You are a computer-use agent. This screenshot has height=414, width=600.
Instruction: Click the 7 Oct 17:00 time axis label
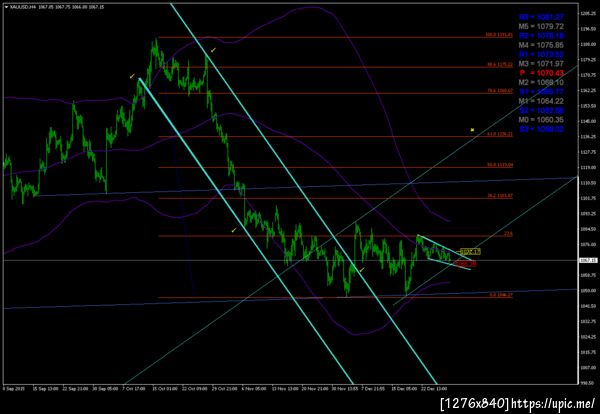tap(134, 388)
